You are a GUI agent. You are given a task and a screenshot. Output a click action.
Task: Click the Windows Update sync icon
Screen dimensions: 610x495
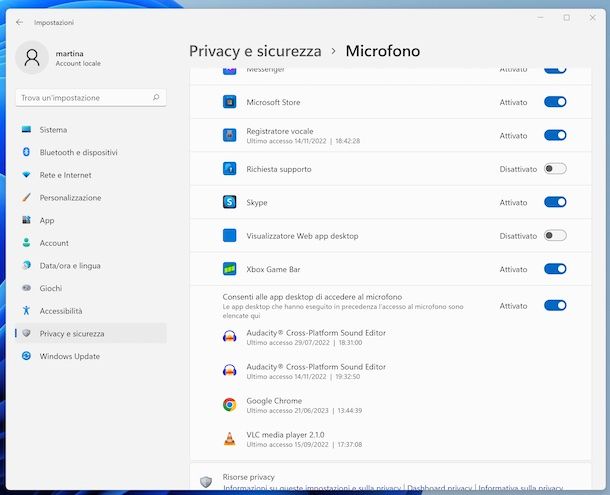coord(26,356)
